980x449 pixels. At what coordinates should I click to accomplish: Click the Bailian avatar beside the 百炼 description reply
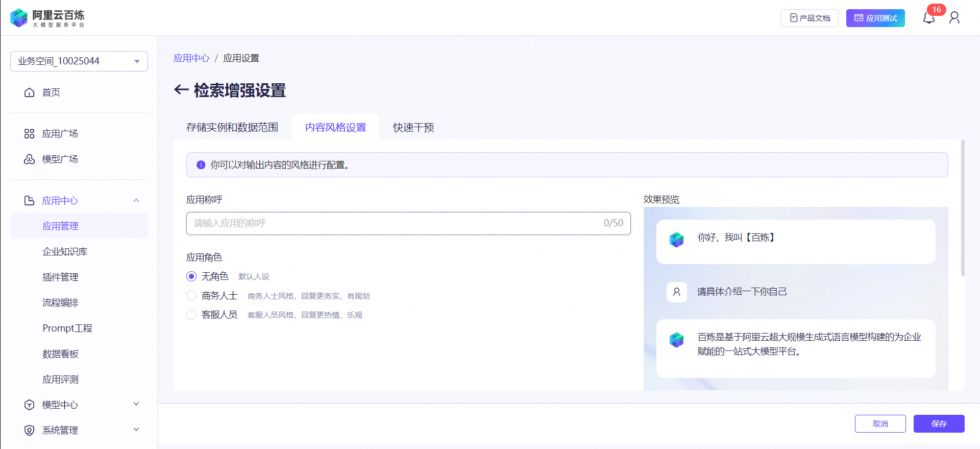[x=677, y=340]
